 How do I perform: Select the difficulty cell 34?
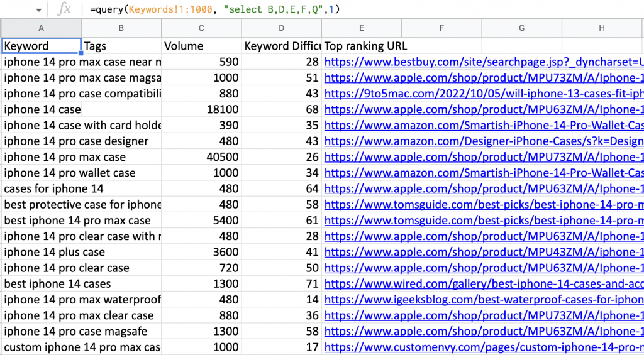tap(281, 173)
